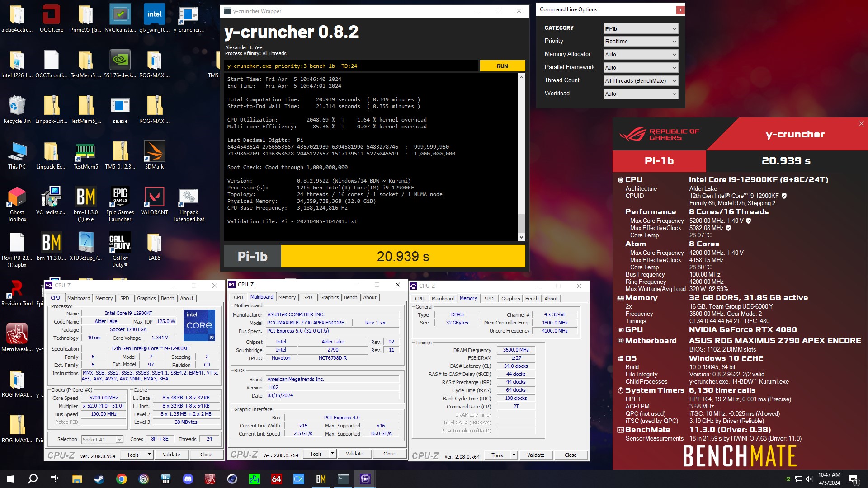Open Bench tab in right CPU-Z window
Image resolution: width=868 pixels, height=488 pixels.
[532, 299]
